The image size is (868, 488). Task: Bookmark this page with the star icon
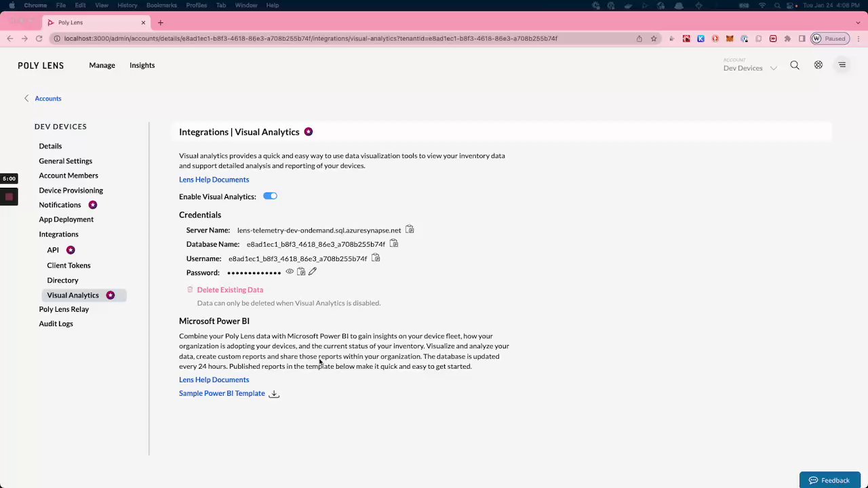click(x=654, y=39)
